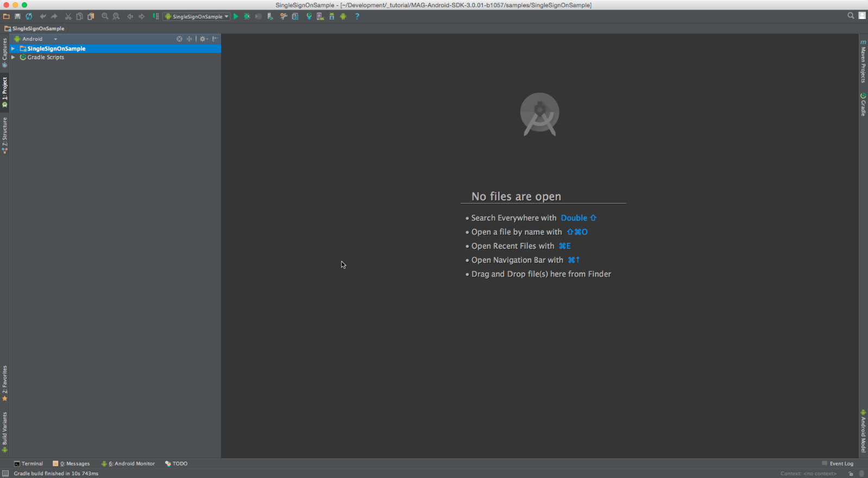The image size is (868, 478).
Task: Open the Gradle side tab on the right
Action: [863, 104]
